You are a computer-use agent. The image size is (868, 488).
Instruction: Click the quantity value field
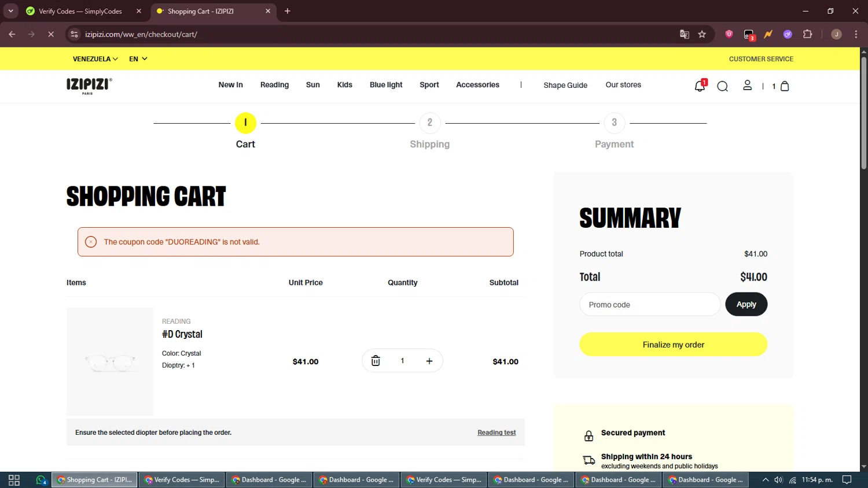coord(402,361)
